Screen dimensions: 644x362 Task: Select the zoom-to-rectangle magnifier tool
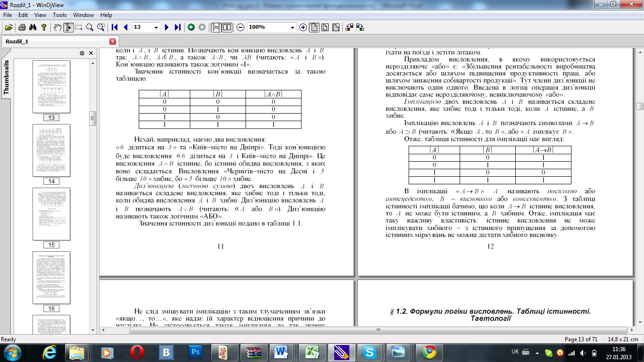click(x=100, y=27)
